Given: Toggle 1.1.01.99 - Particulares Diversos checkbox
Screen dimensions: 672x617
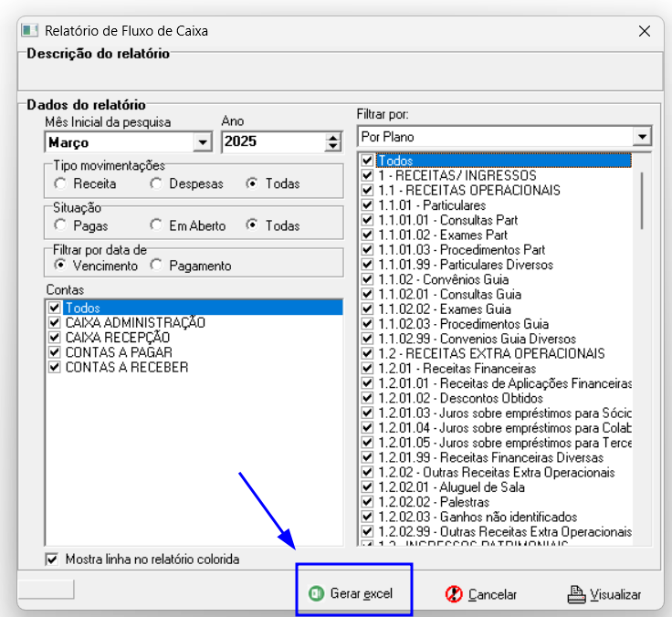Looking at the screenshot, I should pos(367,265).
